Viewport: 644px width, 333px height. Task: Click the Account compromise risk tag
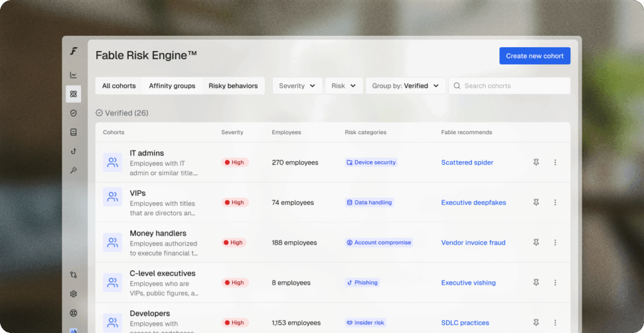click(379, 242)
